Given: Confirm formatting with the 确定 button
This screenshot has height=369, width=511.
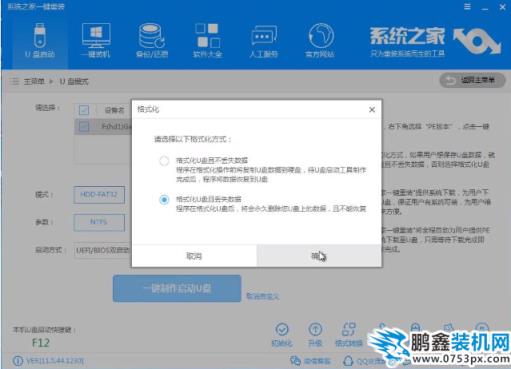Looking at the screenshot, I should coord(319,256).
